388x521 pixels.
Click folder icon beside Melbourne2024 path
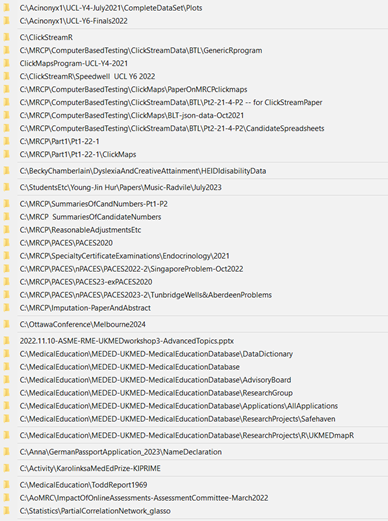(x=6, y=324)
